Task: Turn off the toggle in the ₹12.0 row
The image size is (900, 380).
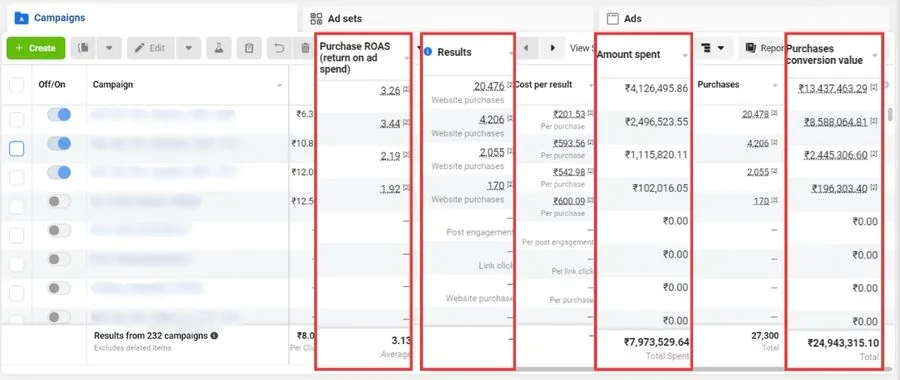Action: pos(59,172)
